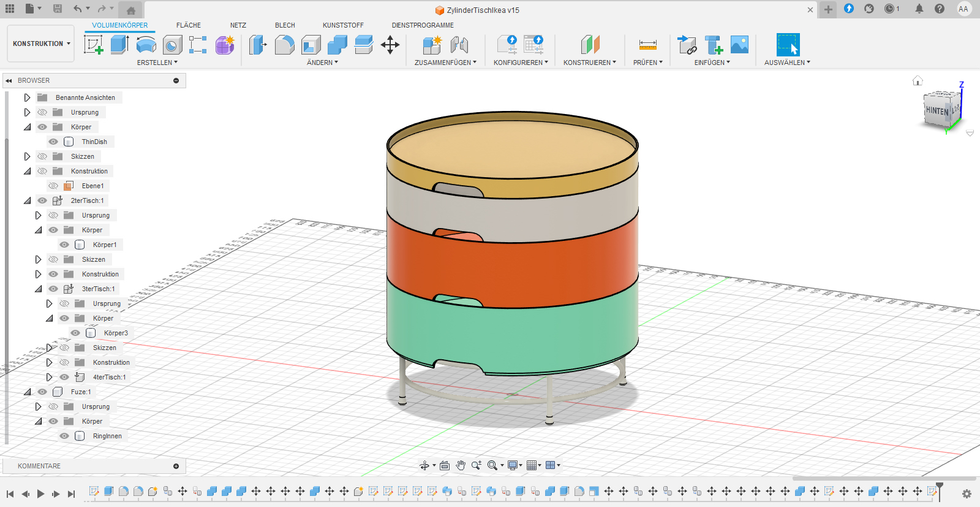Select the New Component tool
The width and height of the screenshot is (980, 507).
432,45
